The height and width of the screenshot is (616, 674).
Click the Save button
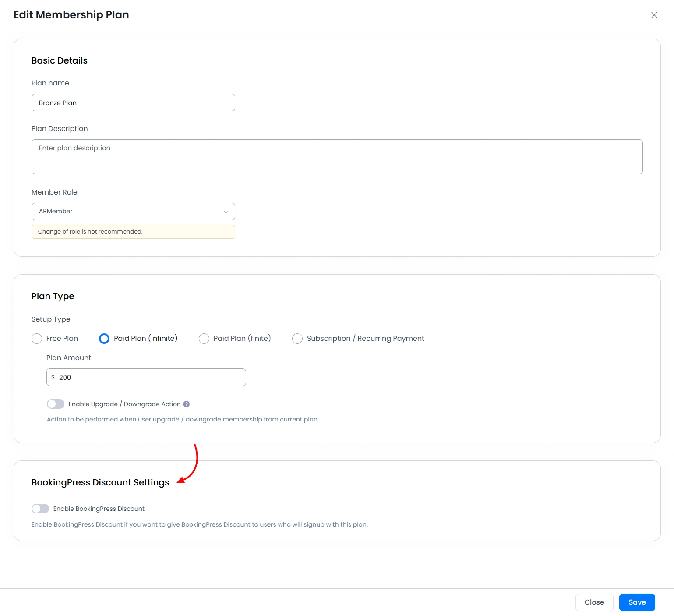pos(637,602)
